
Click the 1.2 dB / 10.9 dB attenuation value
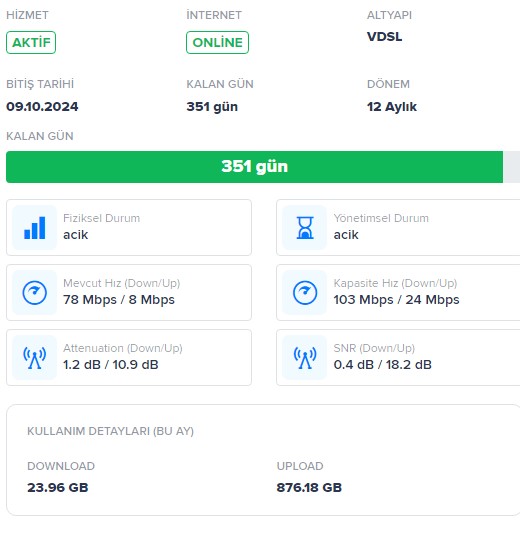point(111,365)
